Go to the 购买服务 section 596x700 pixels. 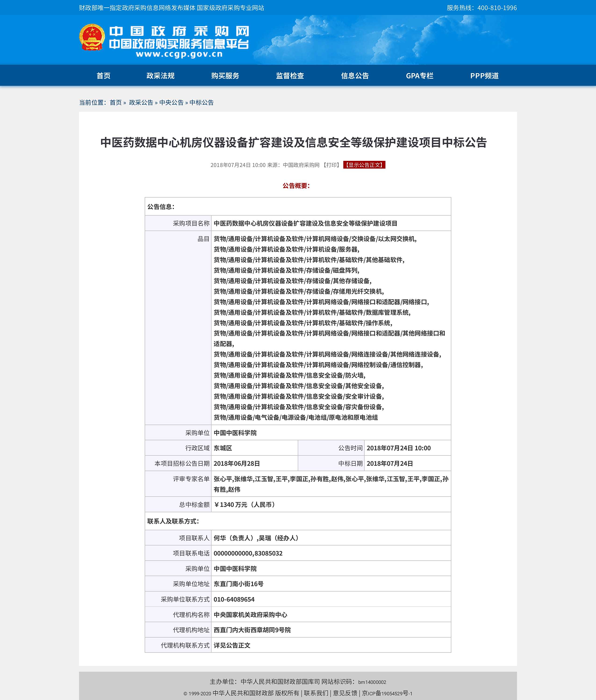(225, 76)
